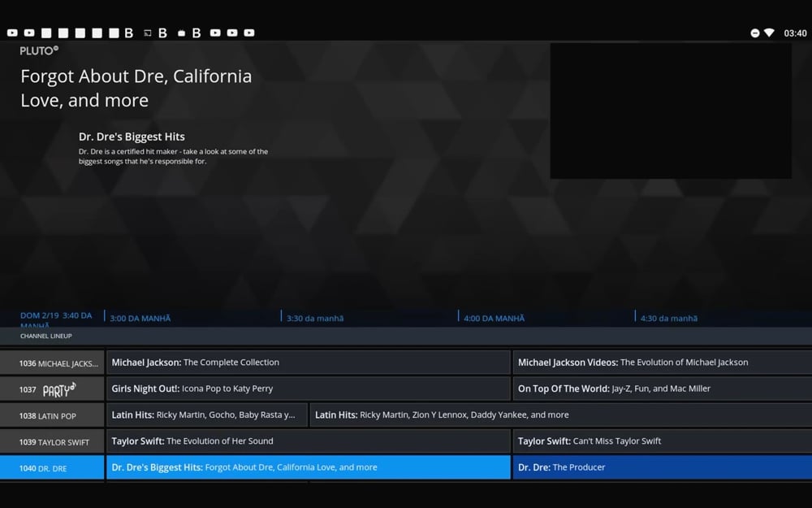Select the highlighted 1040 Dr. Dre channel
This screenshot has height=508, width=812.
[x=52, y=468]
